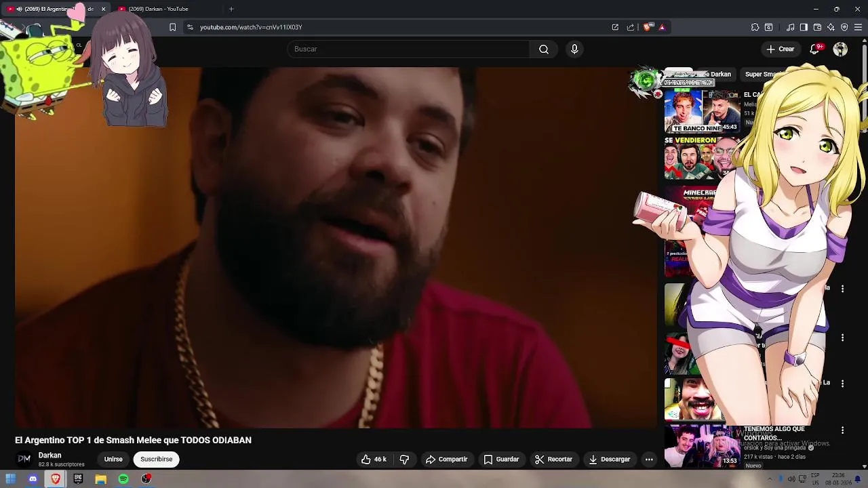The height and width of the screenshot is (488, 868).
Task: Open OBS Studio from taskbar
Action: click(x=146, y=479)
